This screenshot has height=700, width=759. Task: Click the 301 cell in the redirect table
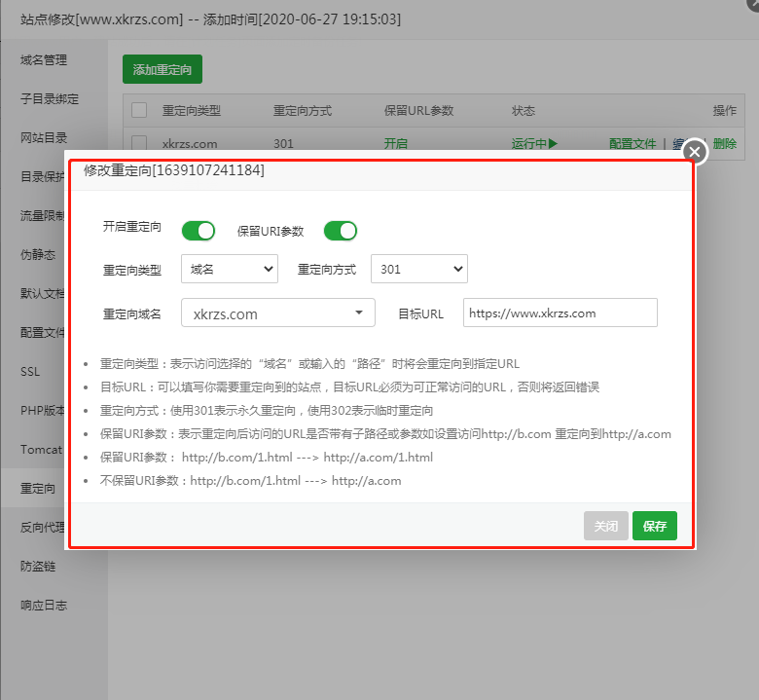click(284, 144)
